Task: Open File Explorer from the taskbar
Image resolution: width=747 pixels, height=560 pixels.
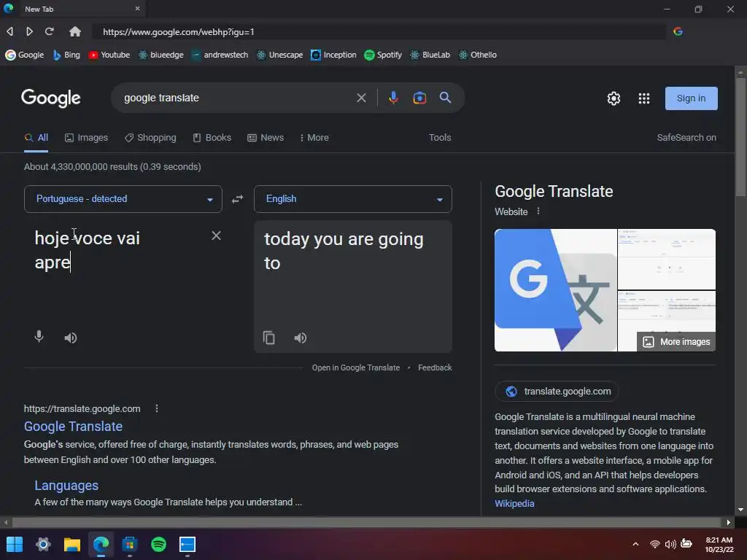Action: pos(72,544)
